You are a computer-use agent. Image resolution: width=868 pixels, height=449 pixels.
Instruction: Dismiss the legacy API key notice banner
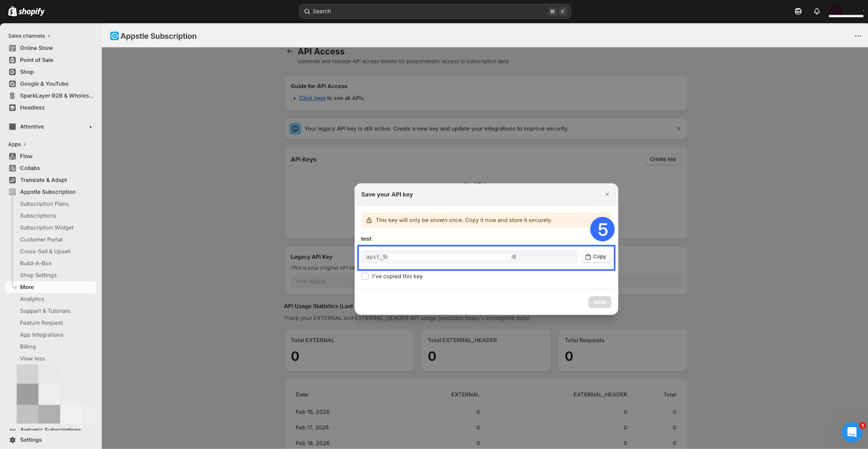click(x=678, y=129)
